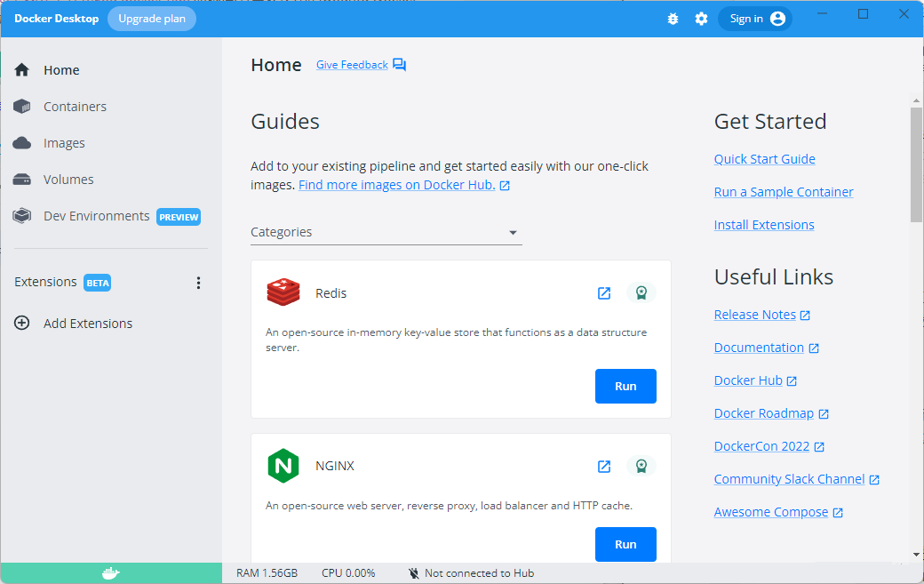Image resolution: width=924 pixels, height=584 pixels.
Task: Open the Documentation link
Action: pos(759,348)
